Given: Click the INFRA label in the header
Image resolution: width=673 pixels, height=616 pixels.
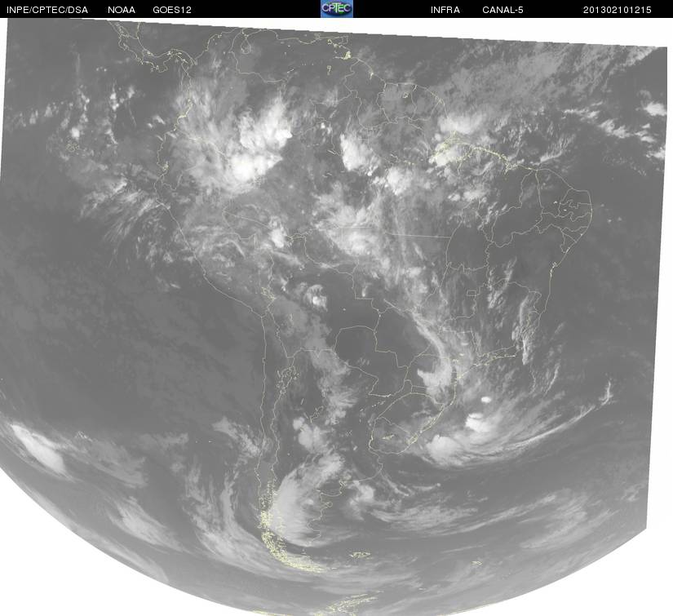Looking at the screenshot, I should 445,10.
